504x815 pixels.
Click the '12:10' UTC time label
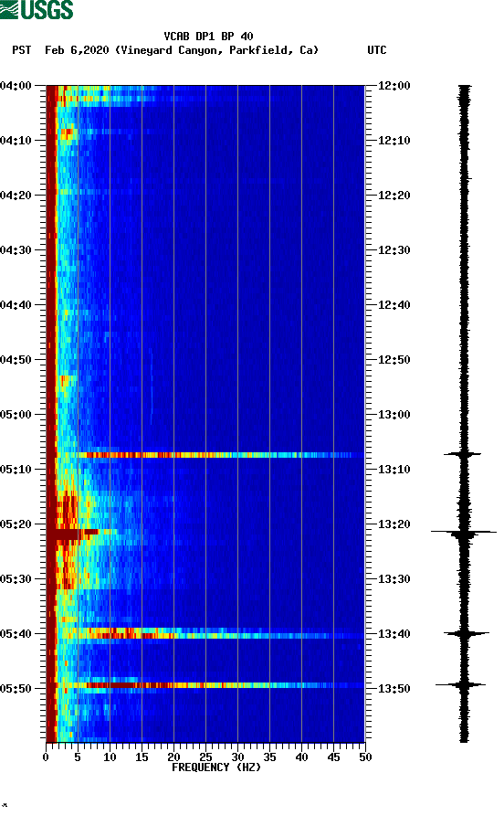[394, 141]
